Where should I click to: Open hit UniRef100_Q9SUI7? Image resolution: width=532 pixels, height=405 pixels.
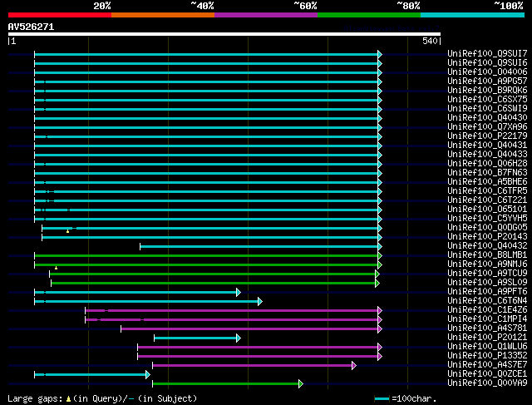tap(487, 53)
